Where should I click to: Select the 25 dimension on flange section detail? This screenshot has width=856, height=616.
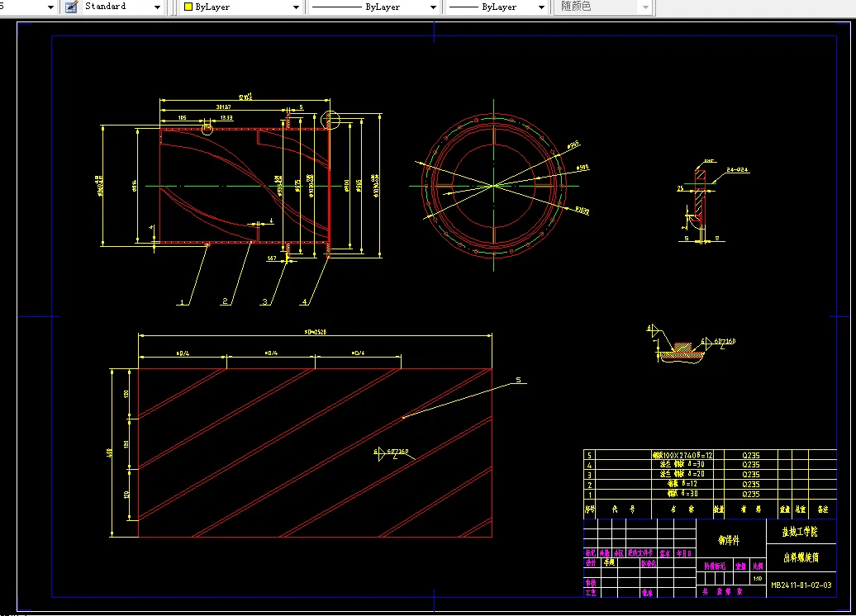click(680, 188)
